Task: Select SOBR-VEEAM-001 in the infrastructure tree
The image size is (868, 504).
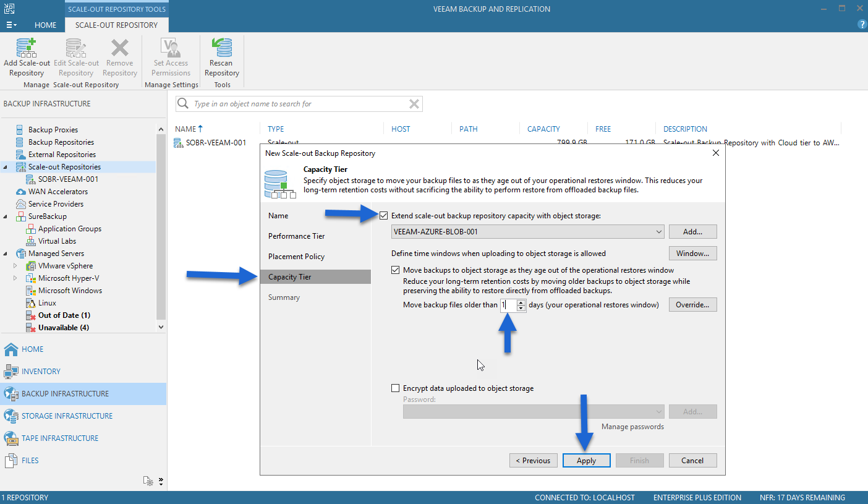Action: pos(68,179)
